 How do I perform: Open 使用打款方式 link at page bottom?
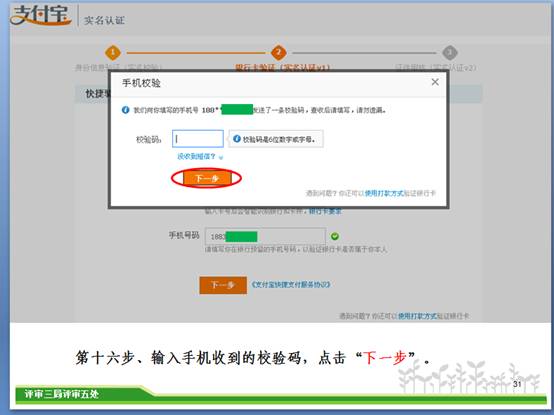[418, 316]
